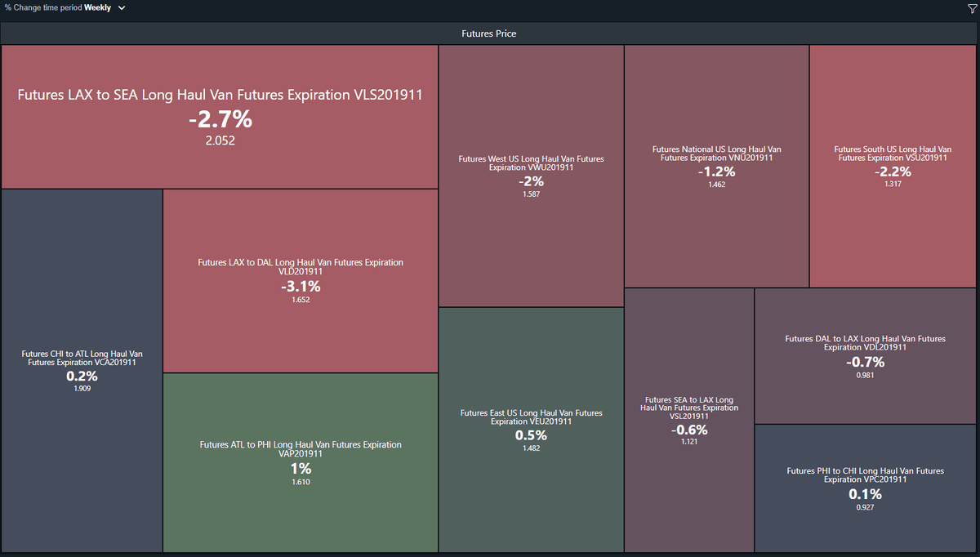Select the 2.052 price value
Screen dimensions: 980x557
coord(220,140)
